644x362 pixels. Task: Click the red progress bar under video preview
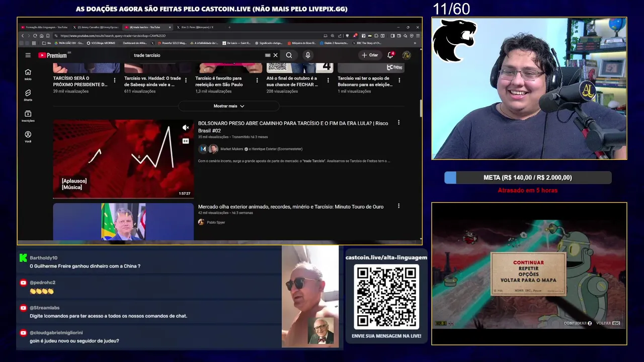point(123,198)
